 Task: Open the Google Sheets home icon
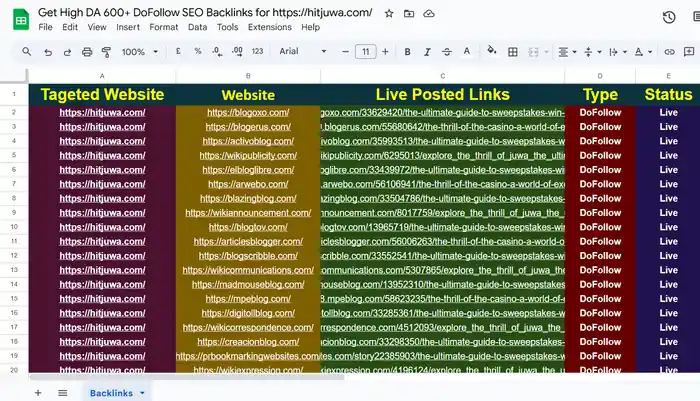21,20
